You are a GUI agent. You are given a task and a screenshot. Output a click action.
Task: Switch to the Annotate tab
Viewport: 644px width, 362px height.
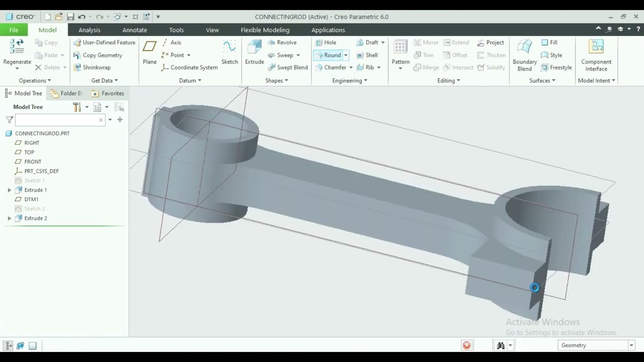coord(134,30)
